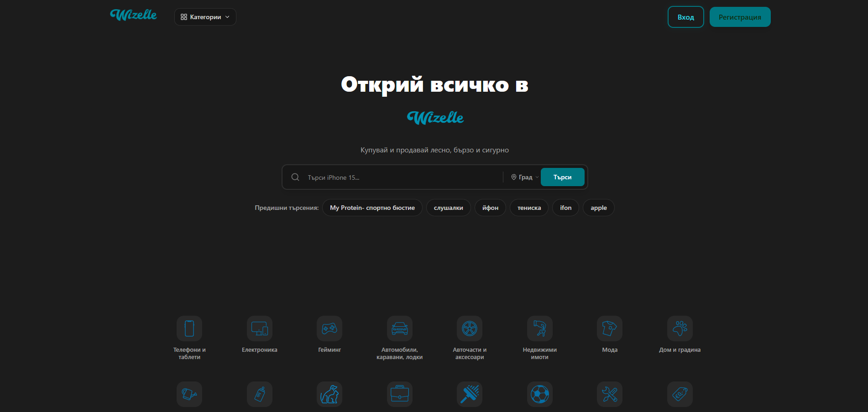The image size is (868, 412).
Task: Open the Мода t-shirt icon
Action: coord(610,329)
